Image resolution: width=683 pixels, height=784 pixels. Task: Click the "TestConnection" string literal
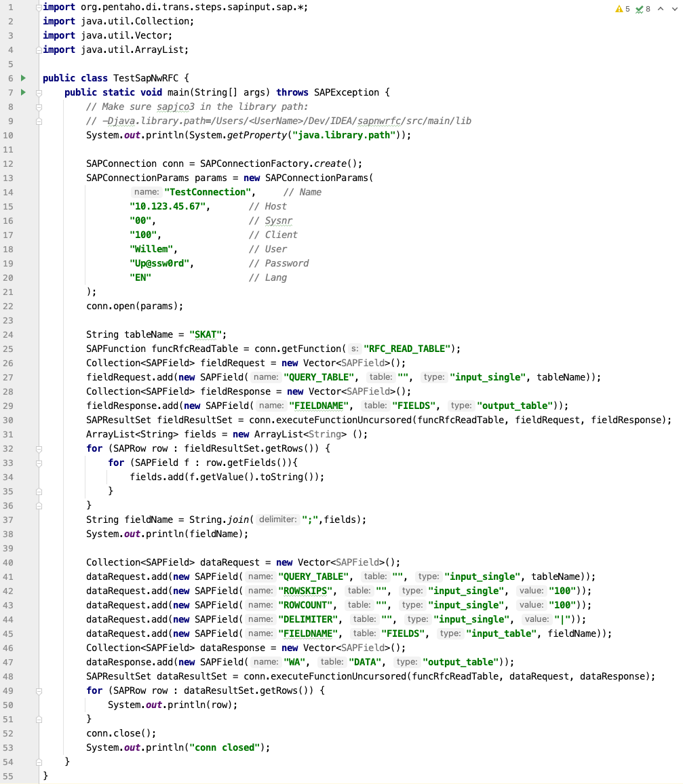(x=207, y=192)
